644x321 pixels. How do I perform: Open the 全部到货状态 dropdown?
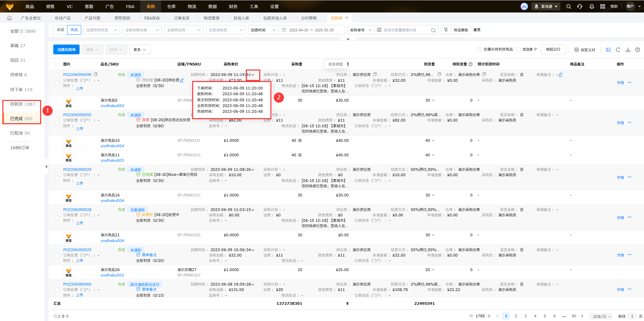pyautogui.click(x=101, y=30)
